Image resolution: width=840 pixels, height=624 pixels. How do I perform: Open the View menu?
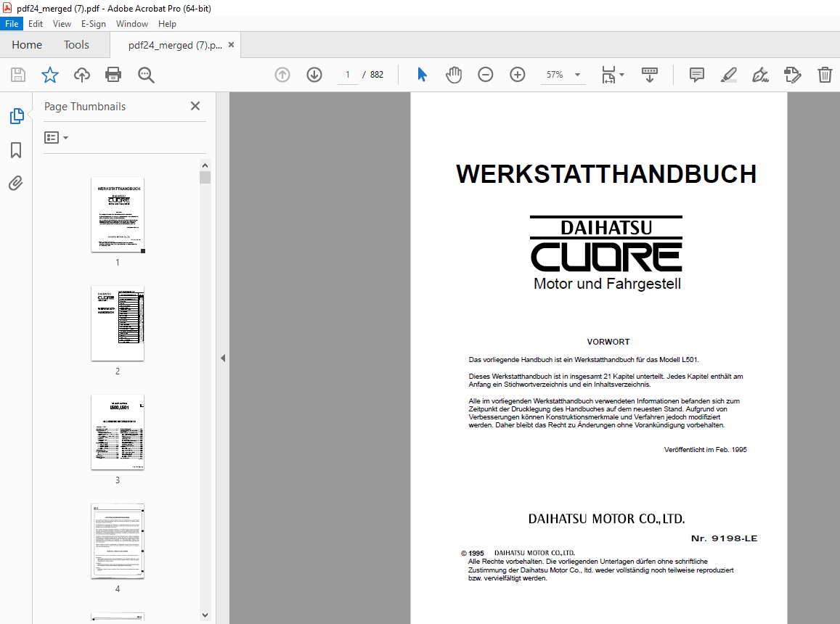tap(62, 23)
